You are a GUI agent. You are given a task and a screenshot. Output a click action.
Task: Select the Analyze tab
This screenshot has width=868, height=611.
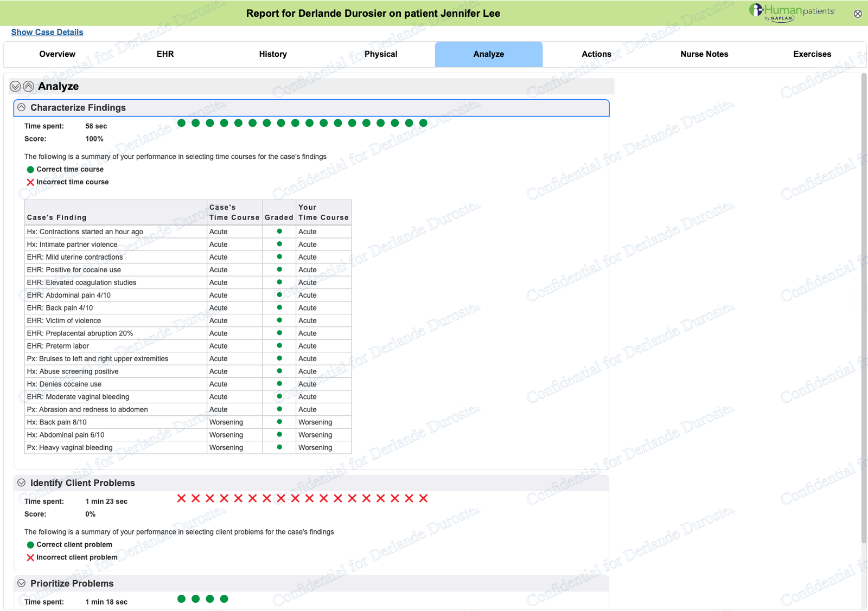click(x=489, y=54)
